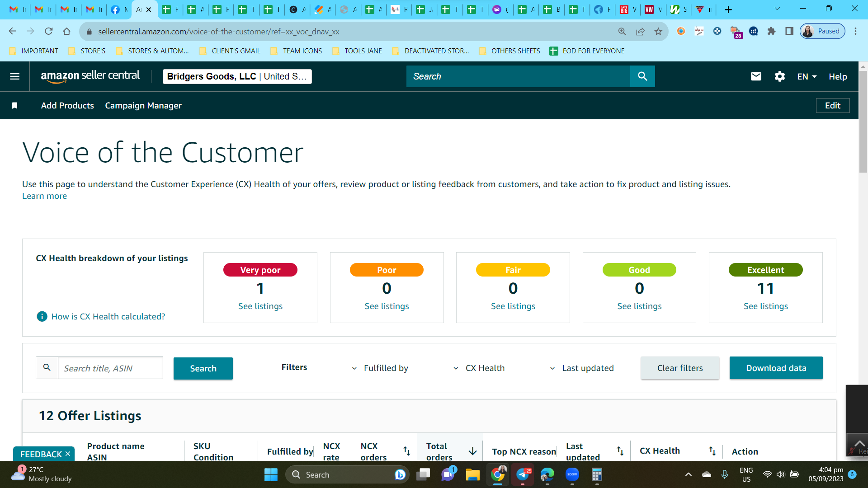868x488 pixels.
Task: Open the Learn more link
Action: click(x=44, y=196)
